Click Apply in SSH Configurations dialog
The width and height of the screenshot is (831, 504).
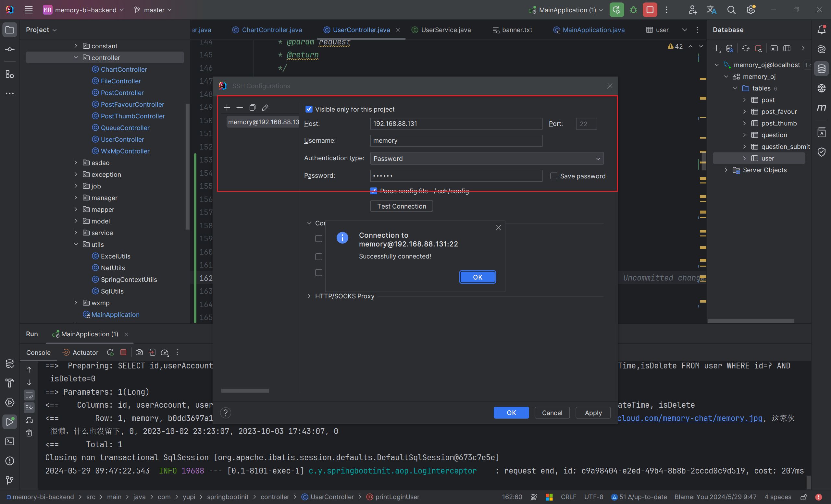[593, 413]
